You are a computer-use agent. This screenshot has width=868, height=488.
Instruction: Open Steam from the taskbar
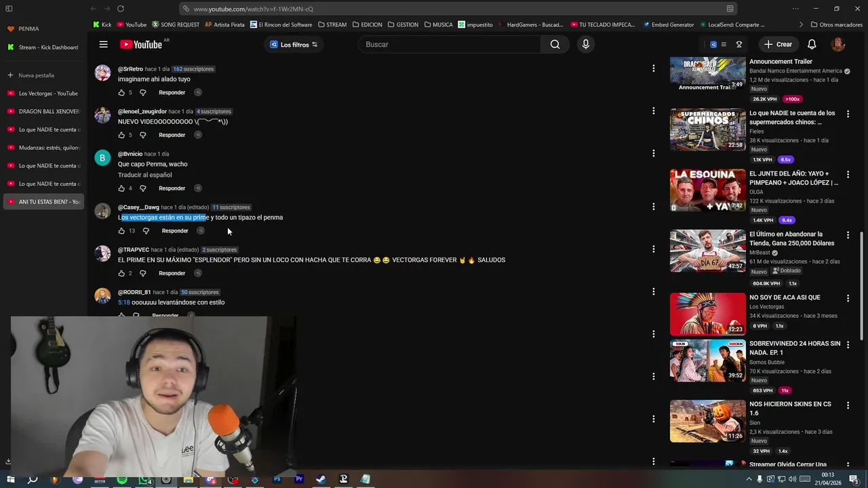321,479
